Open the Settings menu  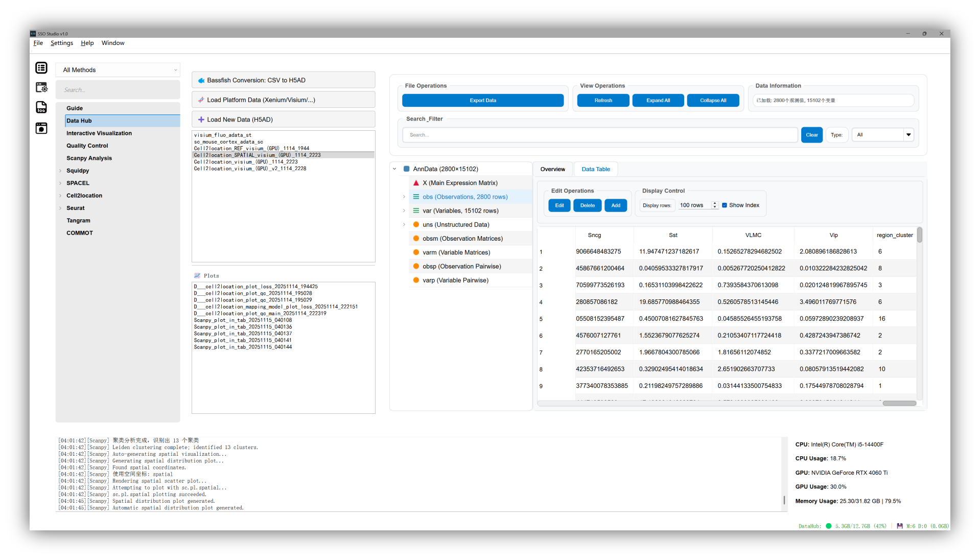(62, 43)
